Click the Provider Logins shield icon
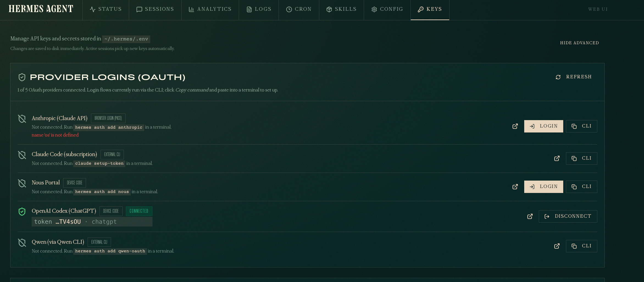 tap(22, 77)
